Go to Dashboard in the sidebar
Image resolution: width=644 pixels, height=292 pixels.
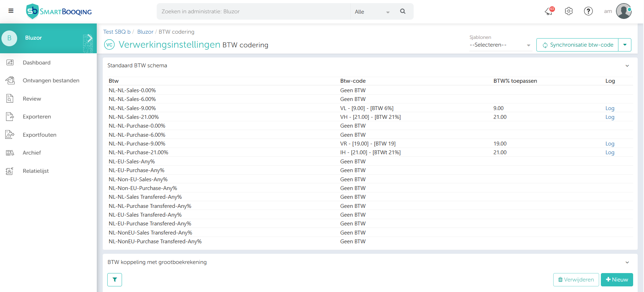(x=36, y=63)
